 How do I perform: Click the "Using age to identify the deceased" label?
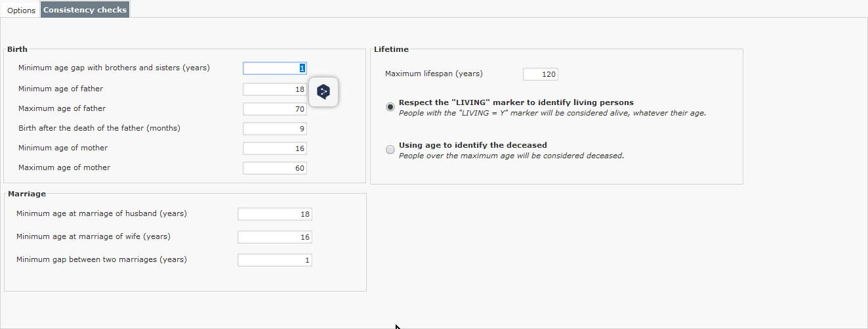pyautogui.click(x=473, y=145)
